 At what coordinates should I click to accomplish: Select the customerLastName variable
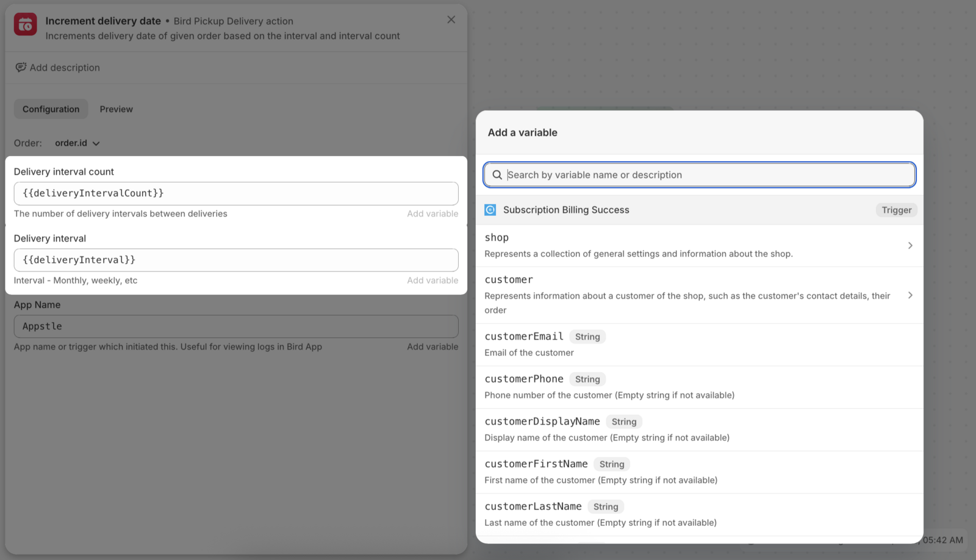coord(700,515)
